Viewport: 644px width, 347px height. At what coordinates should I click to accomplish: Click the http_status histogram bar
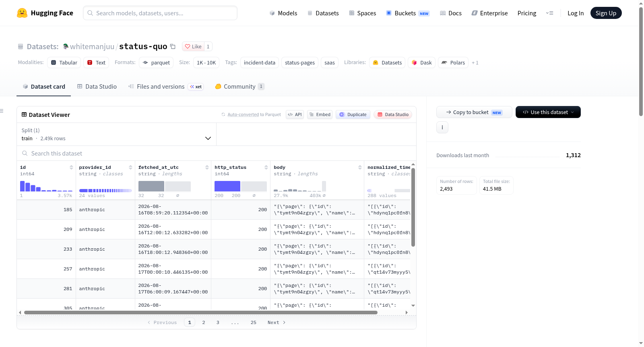click(227, 186)
